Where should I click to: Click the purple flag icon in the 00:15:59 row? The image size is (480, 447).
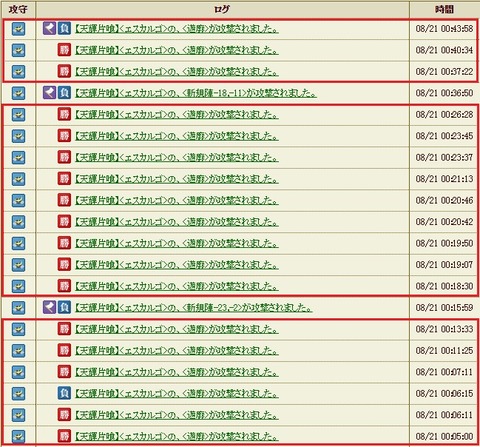49,307
